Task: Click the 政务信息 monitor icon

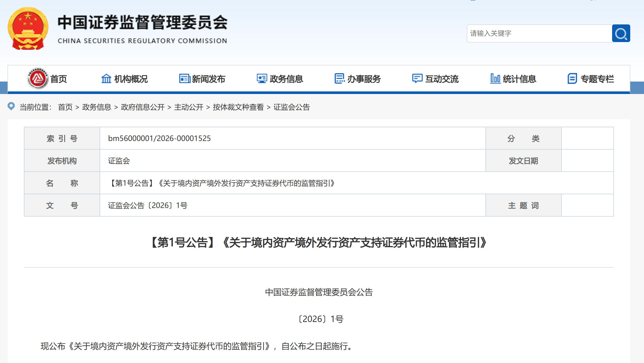Action: [x=262, y=78]
